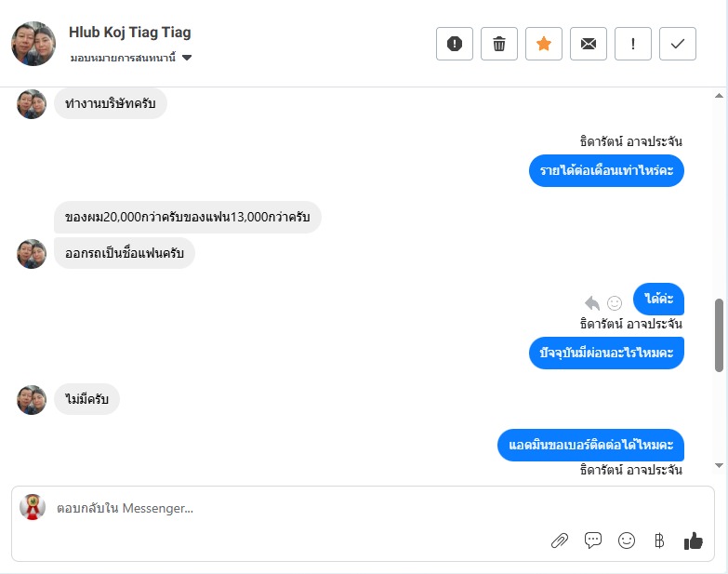React to message with smiley icon
728x574 pixels.
click(615, 302)
